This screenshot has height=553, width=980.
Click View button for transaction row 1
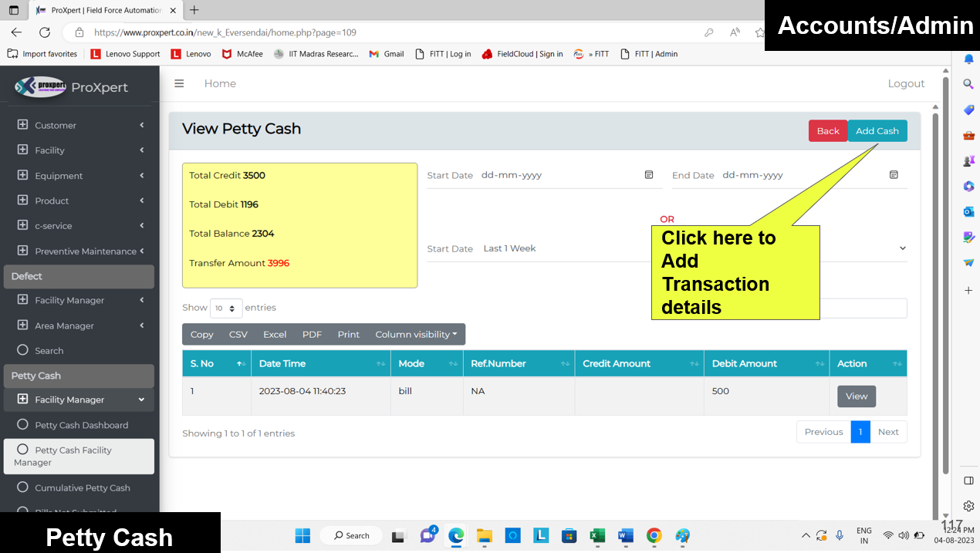(x=856, y=396)
